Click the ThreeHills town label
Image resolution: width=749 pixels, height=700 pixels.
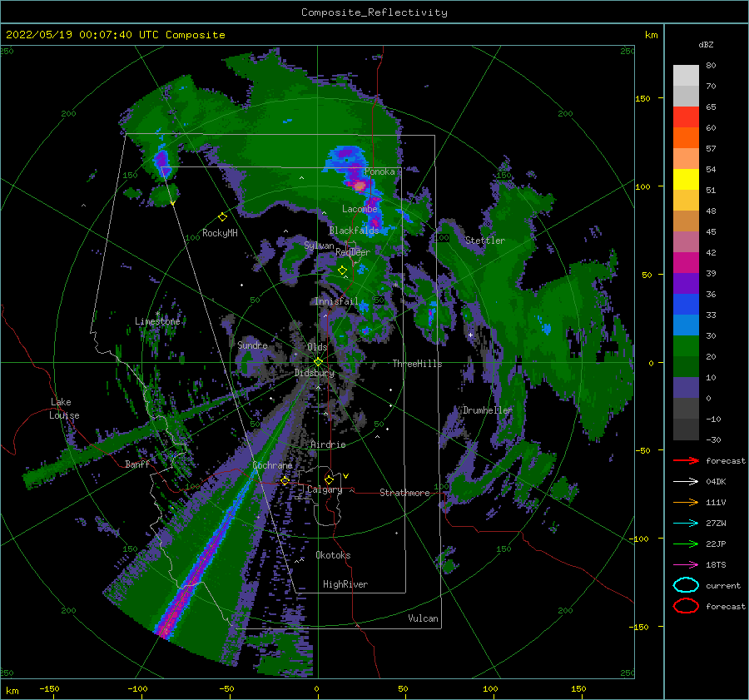(417, 364)
